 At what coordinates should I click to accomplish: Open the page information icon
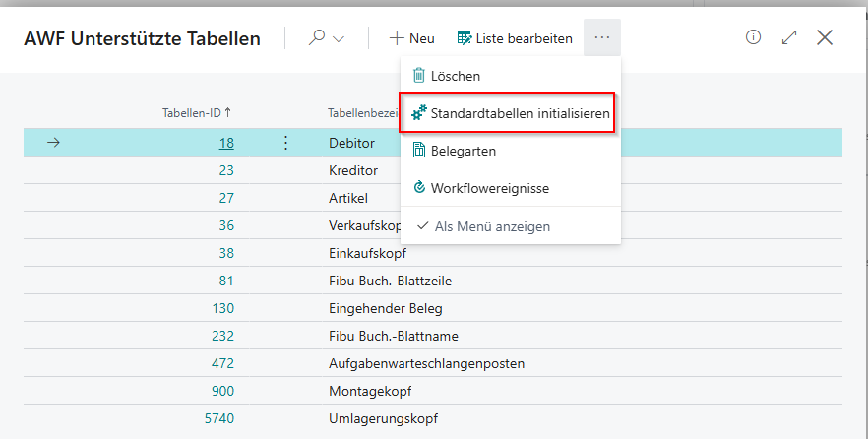click(754, 37)
